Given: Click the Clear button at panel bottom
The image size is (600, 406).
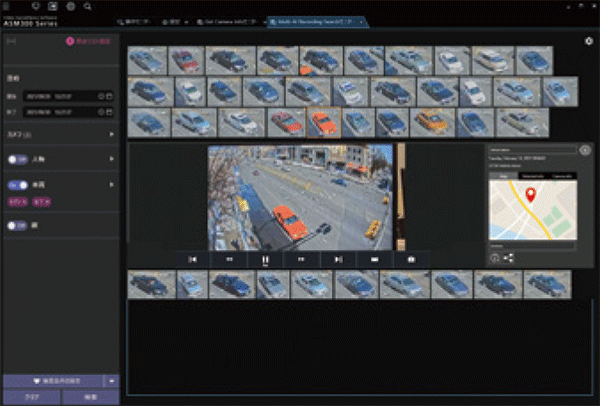Looking at the screenshot, I should coord(32,397).
